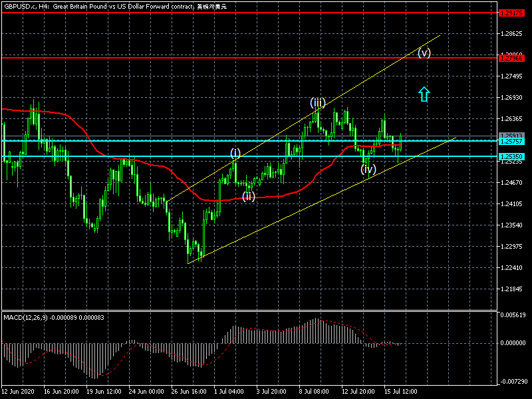Click the 1 Jul 04:00 time label
This screenshot has height=399, width=532.
coord(229,392)
